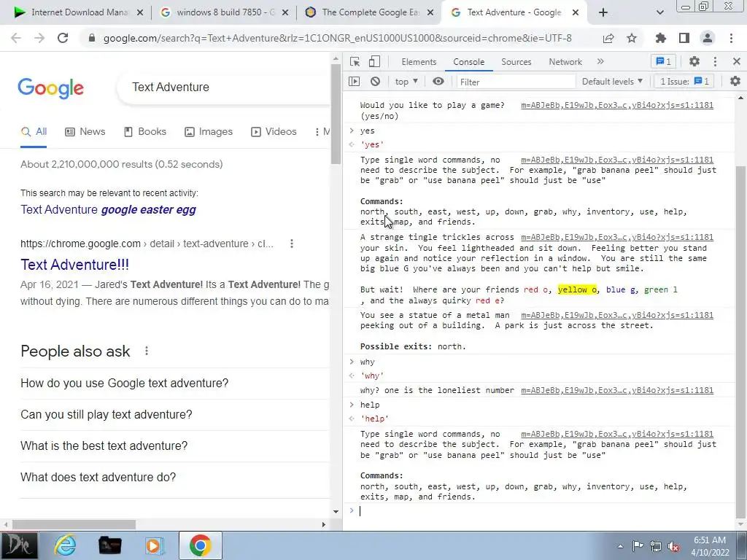The image size is (747, 560).
Task: Select the News search tab
Action: [85, 131]
